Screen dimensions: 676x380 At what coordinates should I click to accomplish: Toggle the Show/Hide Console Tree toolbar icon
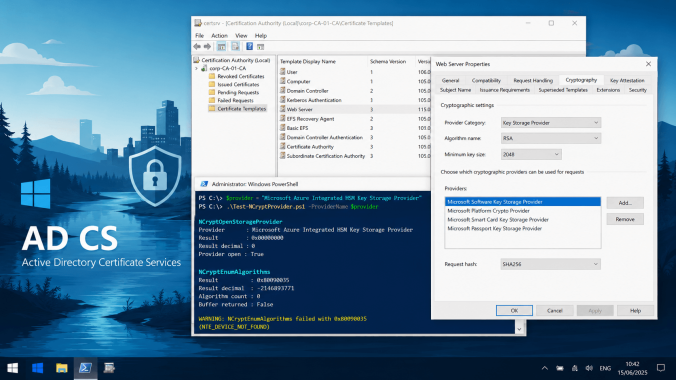tap(221, 47)
